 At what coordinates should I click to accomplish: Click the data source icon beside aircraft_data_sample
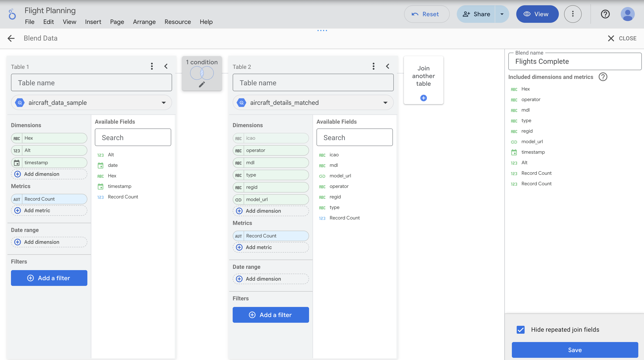point(20,103)
